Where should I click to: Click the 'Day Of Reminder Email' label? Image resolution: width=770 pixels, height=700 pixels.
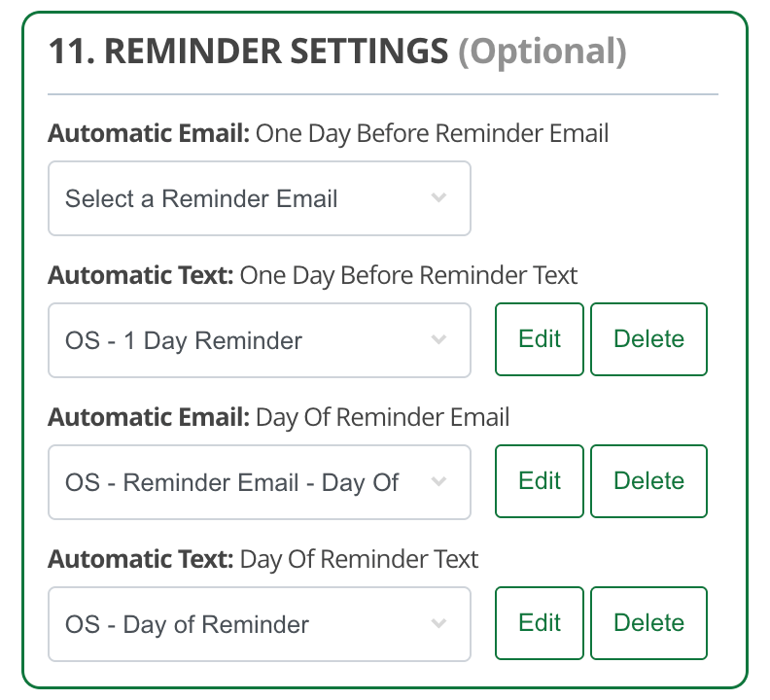[x=382, y=417]
